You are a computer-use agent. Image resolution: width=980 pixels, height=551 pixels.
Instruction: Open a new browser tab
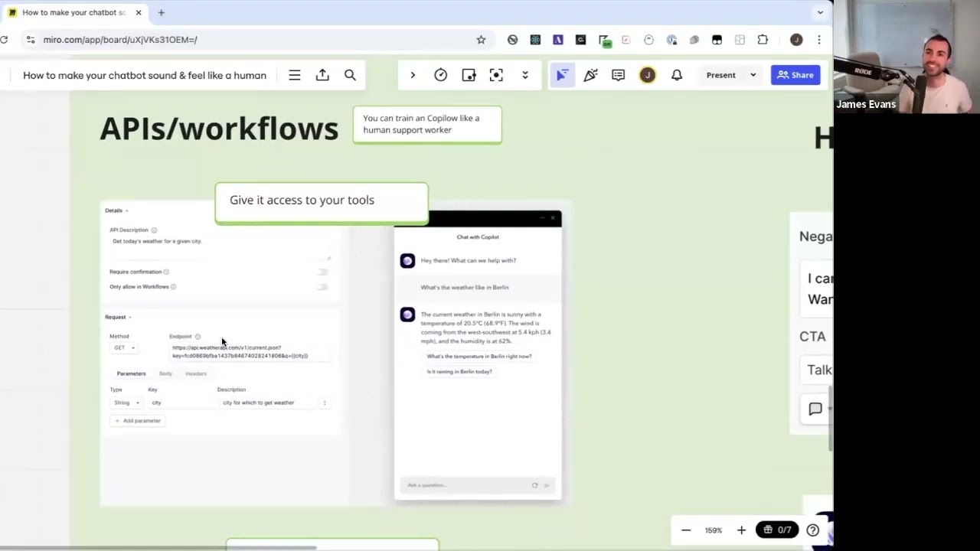pyautogui.click(x=161, y=12)
